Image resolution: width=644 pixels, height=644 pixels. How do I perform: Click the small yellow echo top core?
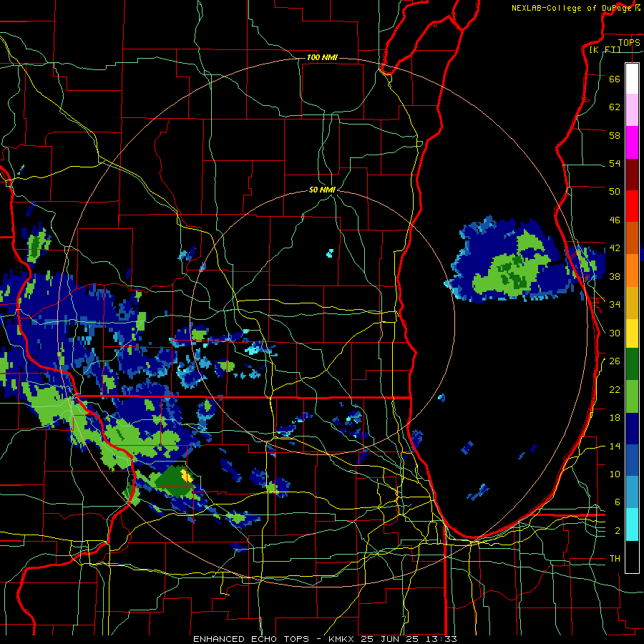coord(187,475)
